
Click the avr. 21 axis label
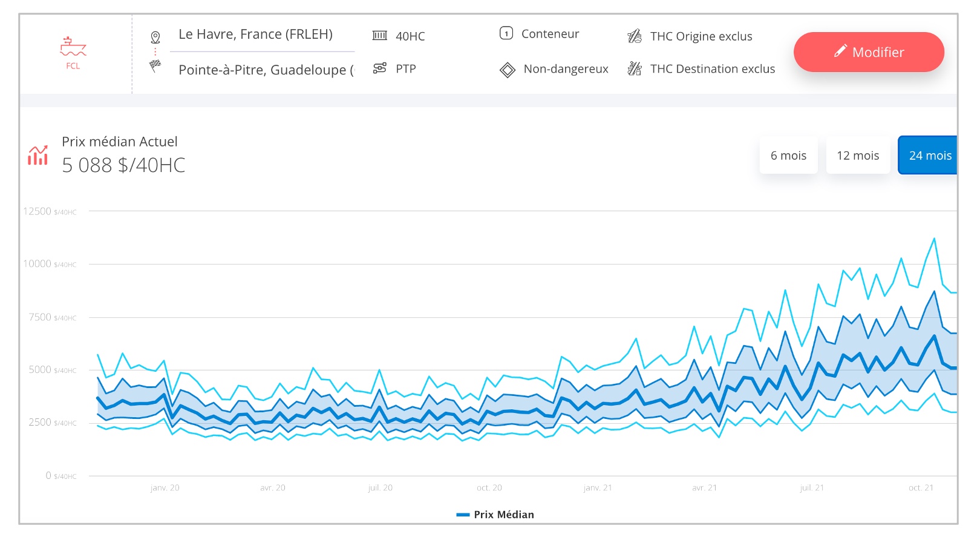[x=705, y=488]
